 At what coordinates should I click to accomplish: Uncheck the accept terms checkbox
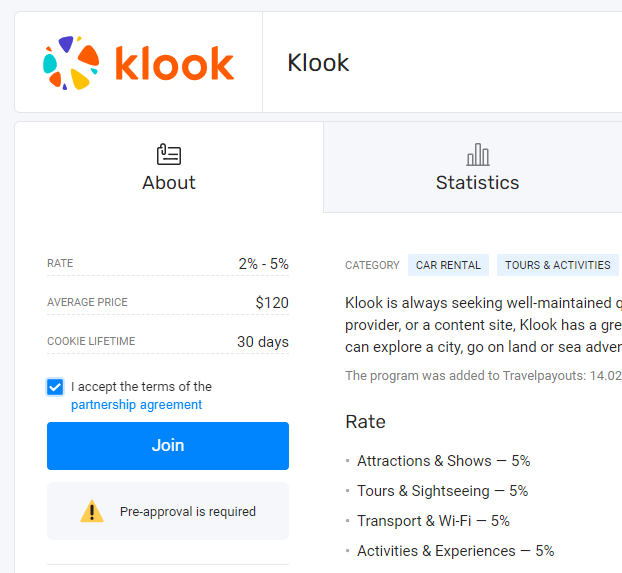coord(55,387)
